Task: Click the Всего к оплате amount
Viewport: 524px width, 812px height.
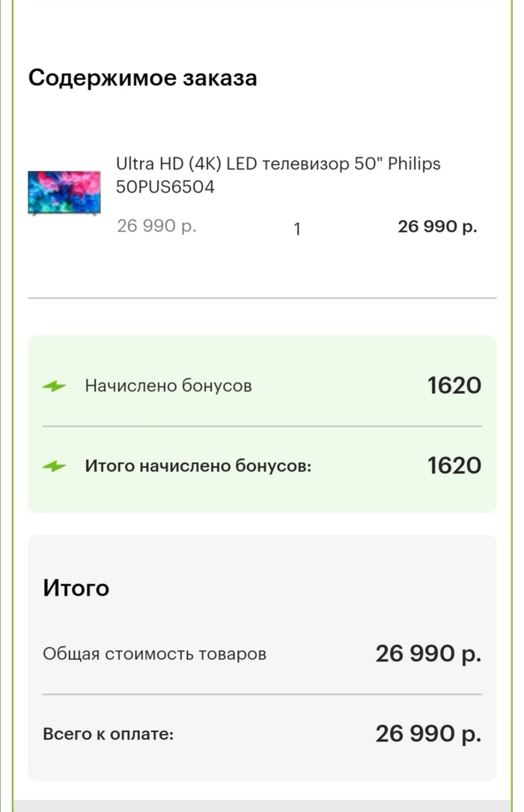Action: [x=428, y=734]
